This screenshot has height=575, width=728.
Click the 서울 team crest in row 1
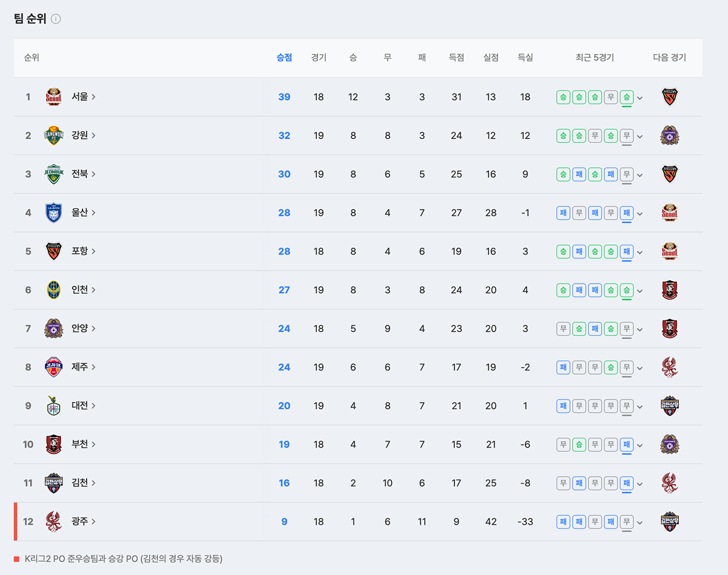(x=54, y=97)
